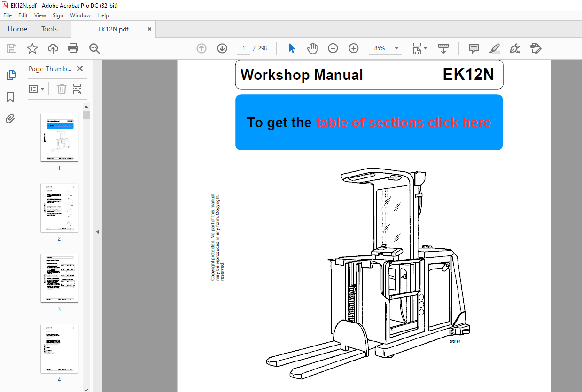The image size is (582, 392).
Task: Open the Bookmarks pane icon
Action: pos(10,97)
